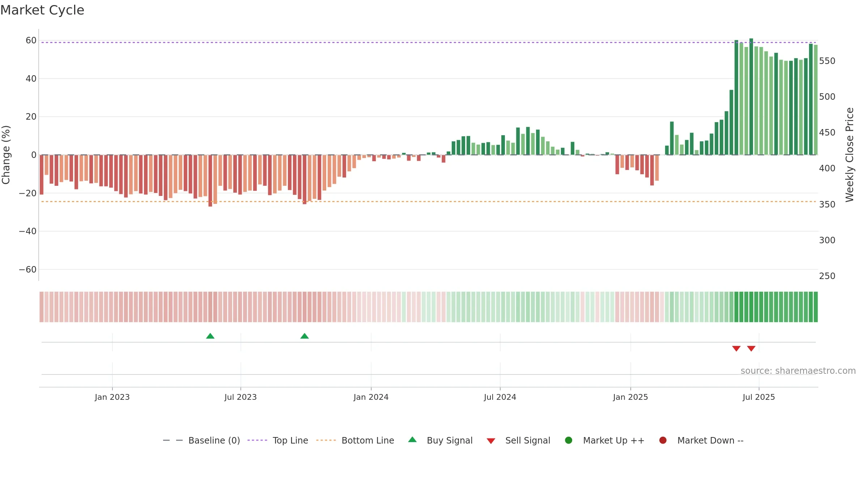Select the first red sell signal triangle near Jul 2025
This screenshot has width=868, height=488.
736,348
